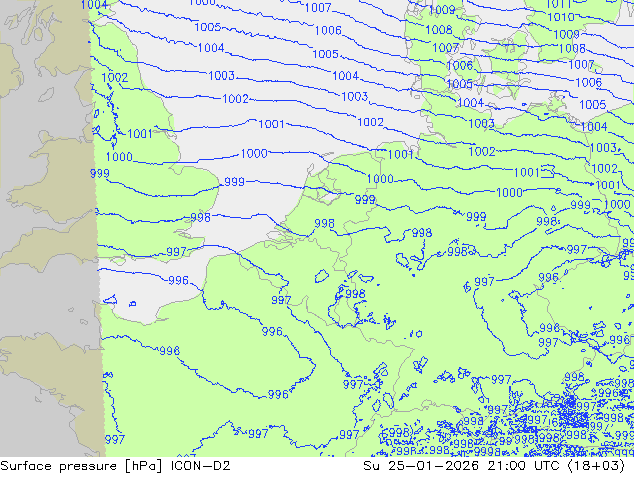
Task: Click the 'Surface pressure [hPa]' caption text
Action: [81, 466]
